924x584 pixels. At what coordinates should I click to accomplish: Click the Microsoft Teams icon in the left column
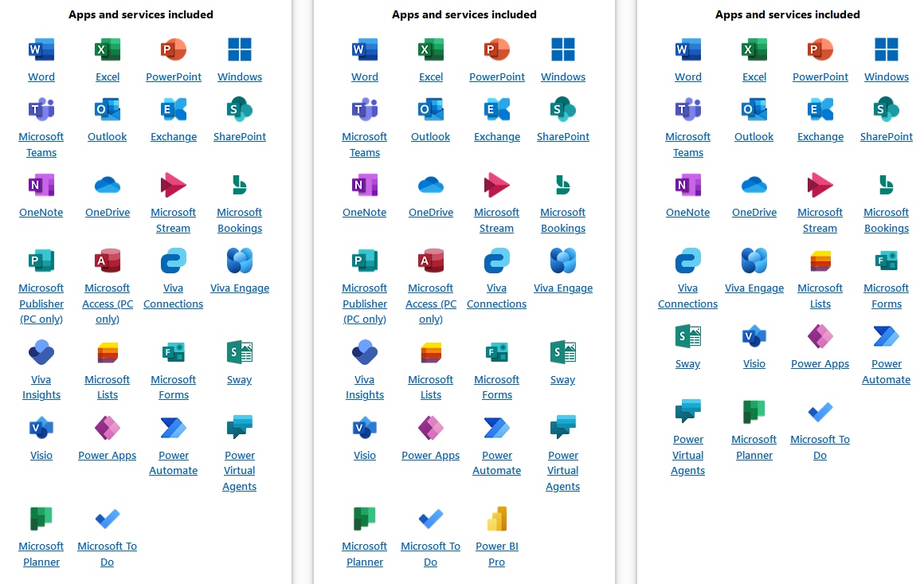(x=41, y=110)
